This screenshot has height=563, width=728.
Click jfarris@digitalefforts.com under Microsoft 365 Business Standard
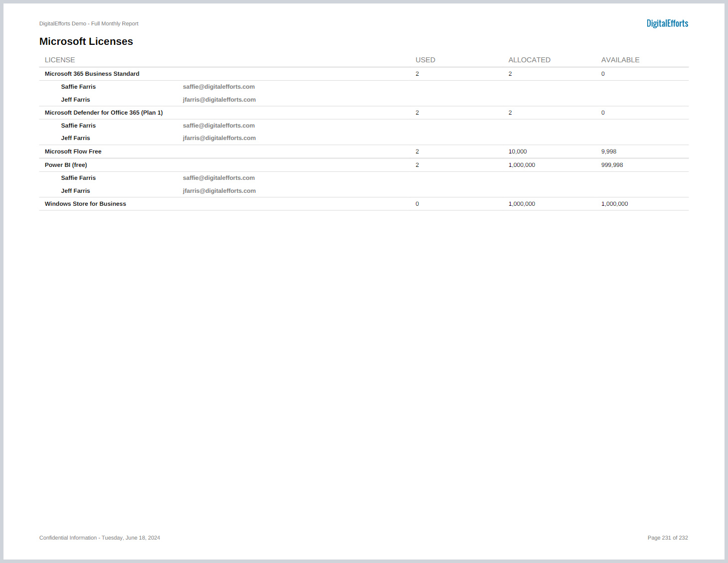point(219,100)
